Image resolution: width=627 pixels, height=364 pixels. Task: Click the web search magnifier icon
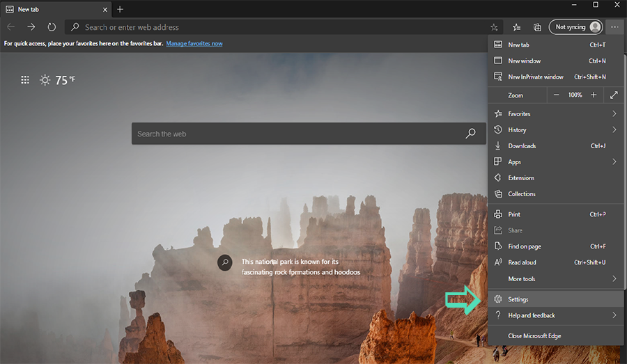pos(471,134)
